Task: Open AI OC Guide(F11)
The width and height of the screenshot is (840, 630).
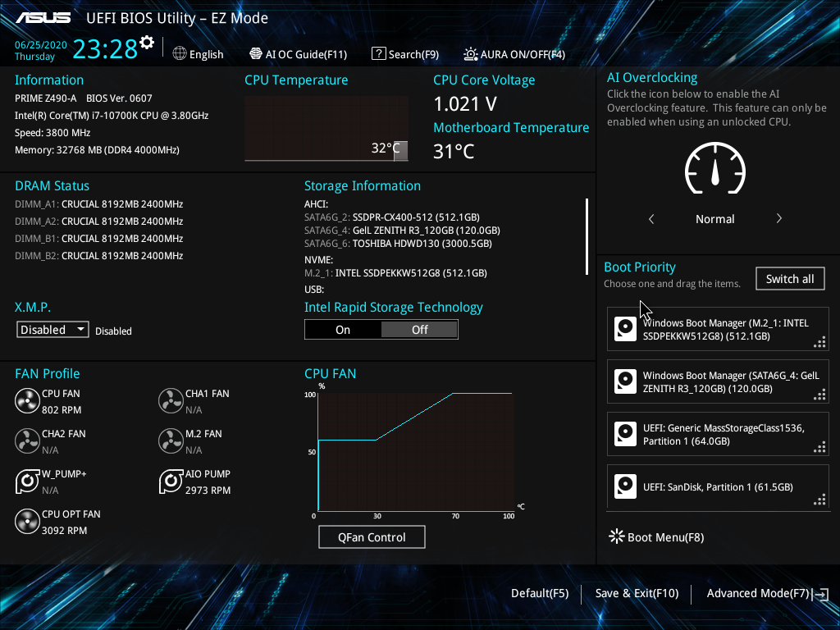Action: pos(299,54)
